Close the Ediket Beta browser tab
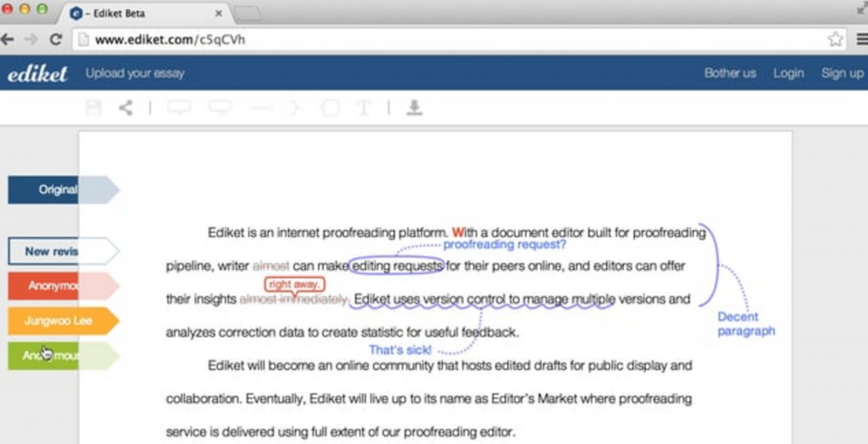Image resolution: width=868 pixels, height=444 pixels. click(219, 14)
